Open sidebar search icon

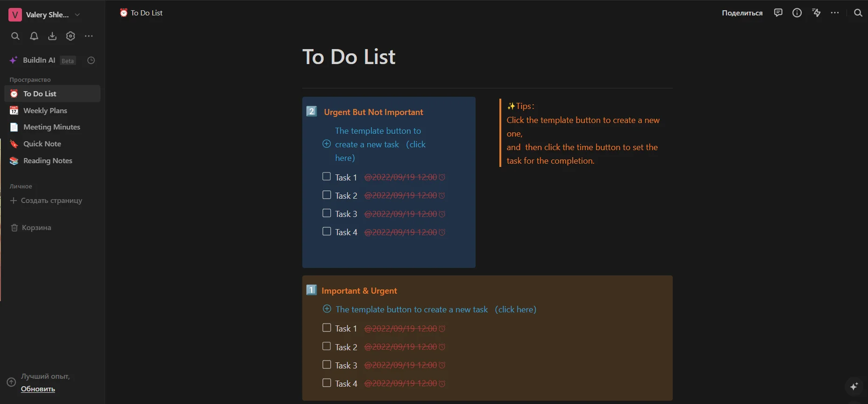pos(15,36)
